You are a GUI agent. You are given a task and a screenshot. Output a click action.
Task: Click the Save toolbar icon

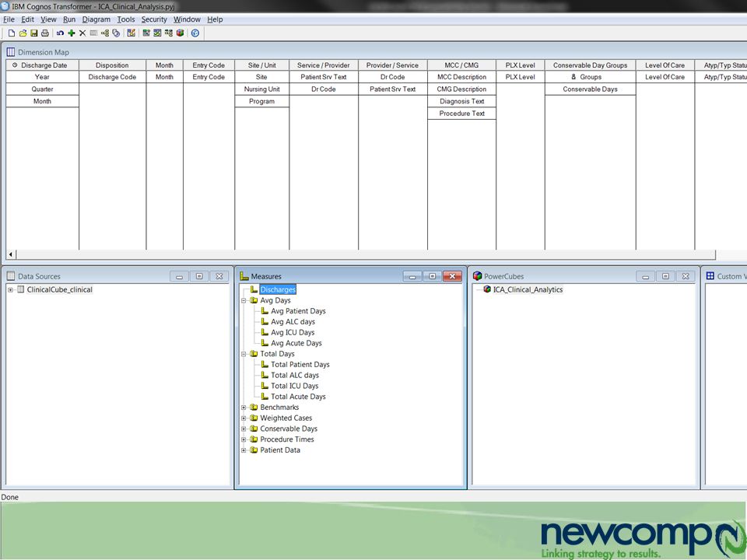(33, 33)
